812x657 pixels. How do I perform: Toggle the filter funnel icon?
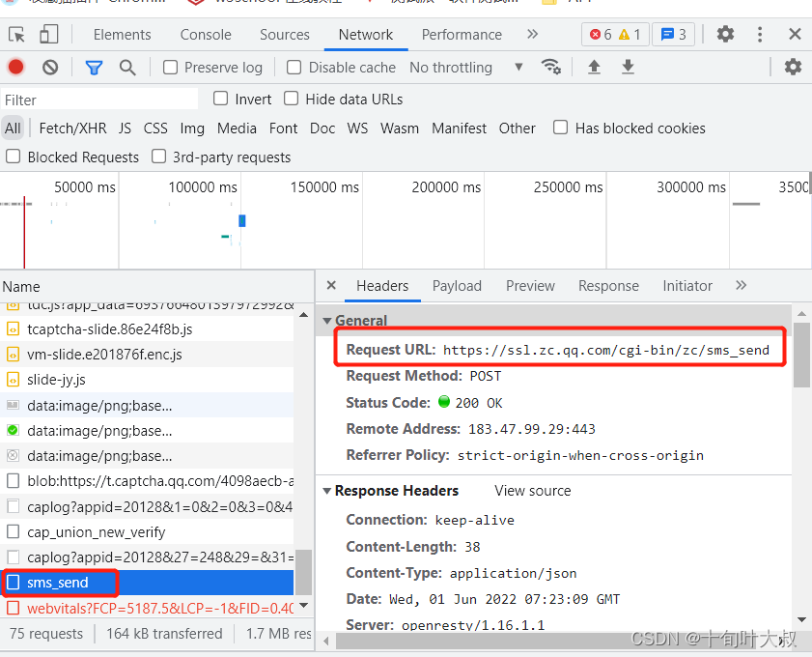94,68
